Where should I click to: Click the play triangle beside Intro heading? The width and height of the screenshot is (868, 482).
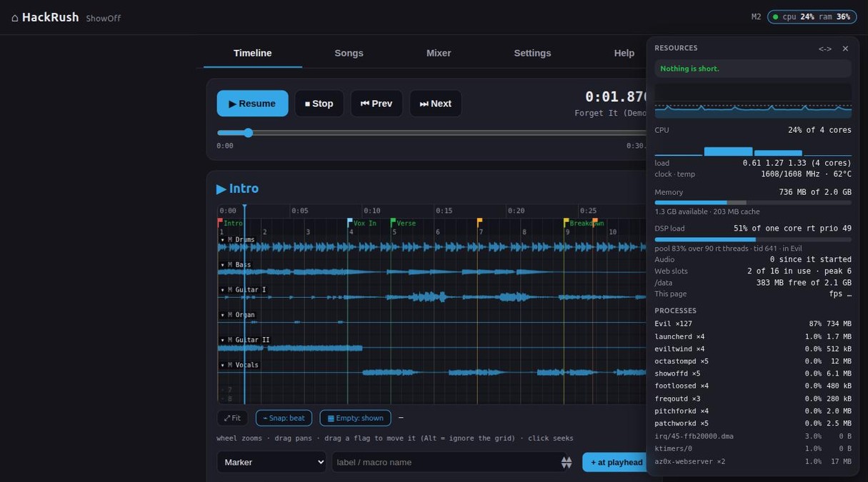coord(221,189)
